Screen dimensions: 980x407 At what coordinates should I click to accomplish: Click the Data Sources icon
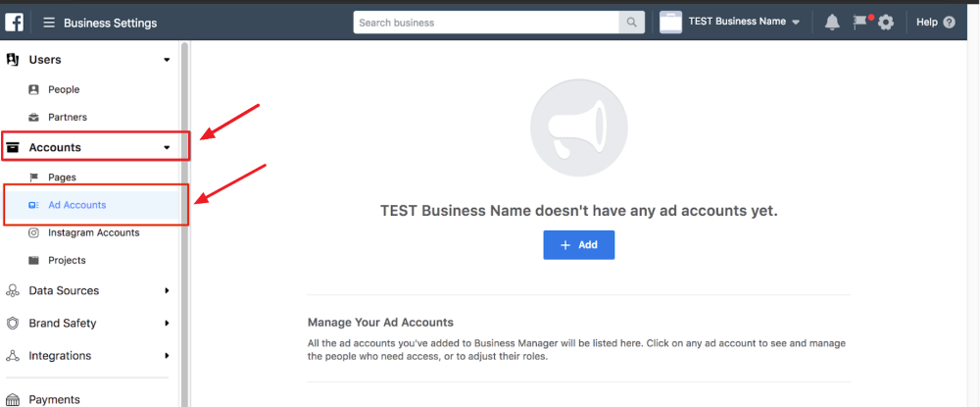(x=12, y=290)
